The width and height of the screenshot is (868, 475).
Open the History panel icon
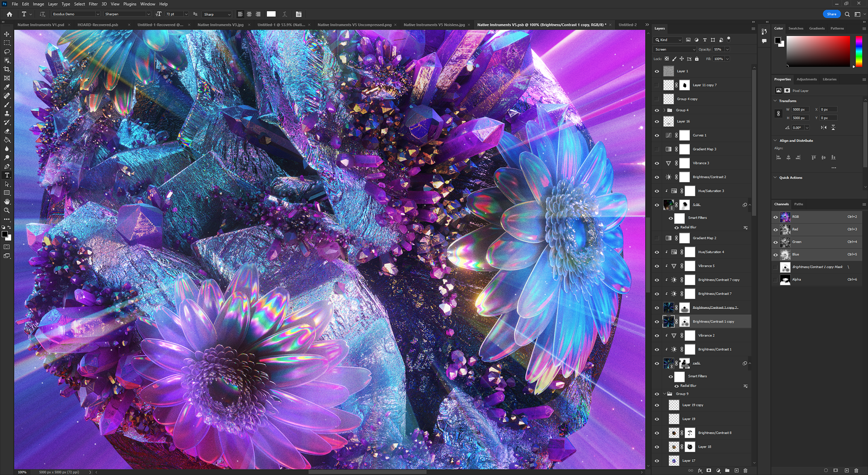764,32
